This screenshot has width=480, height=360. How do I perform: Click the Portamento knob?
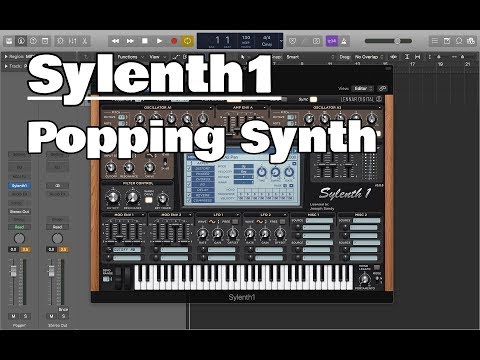[365, 279]
